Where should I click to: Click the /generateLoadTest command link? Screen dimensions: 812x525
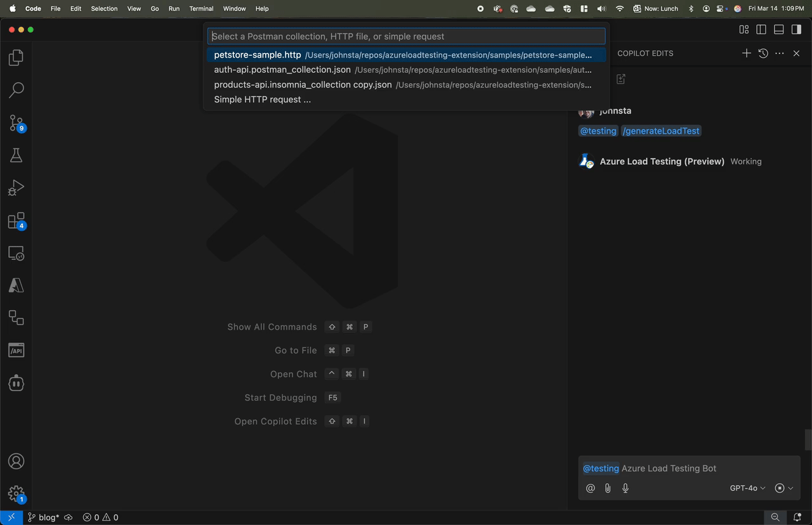661,131
